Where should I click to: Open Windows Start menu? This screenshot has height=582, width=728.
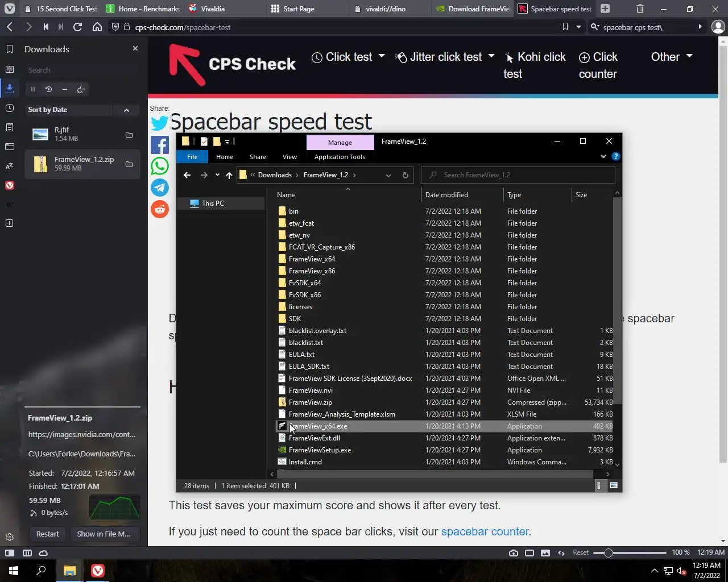(14, 571)
